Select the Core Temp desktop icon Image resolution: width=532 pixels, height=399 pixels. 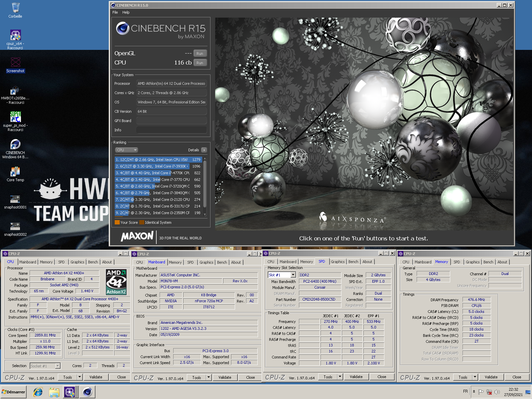(x=15, y=174)
